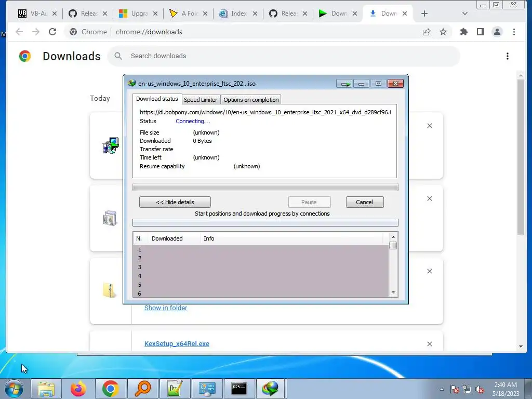This screenshot has height=399, width=532.
Task: Open the magnifier search taskbar app
Action: 143,389
